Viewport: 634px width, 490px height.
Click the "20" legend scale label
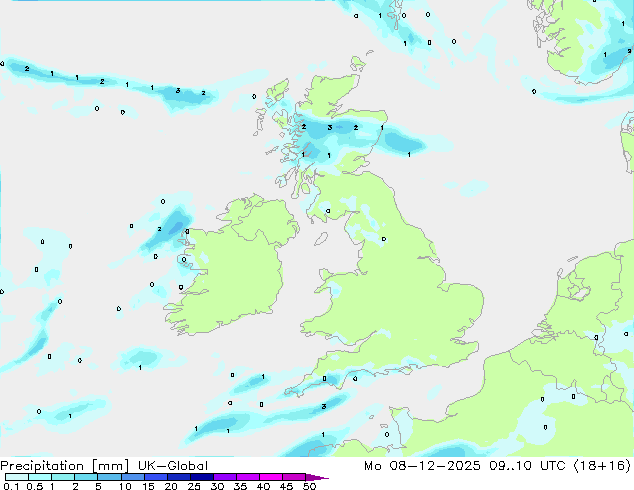click(x=171, y=486)
